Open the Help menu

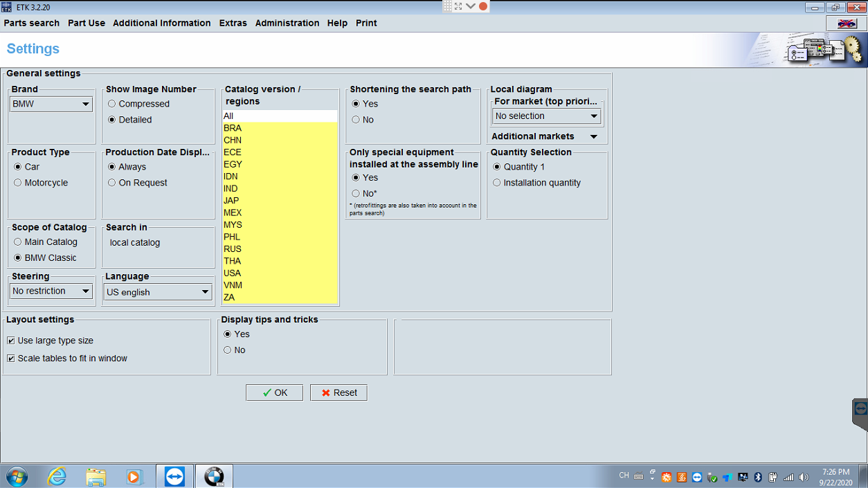tap(337, 23)
